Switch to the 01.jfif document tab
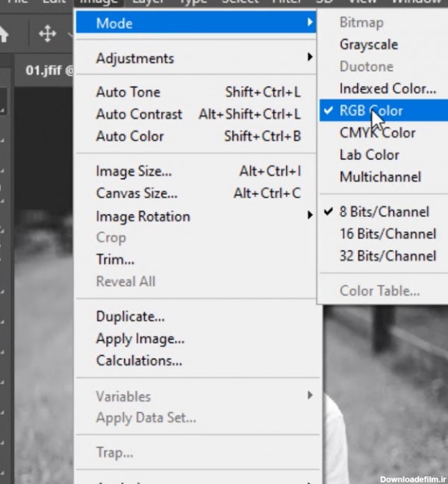 pyautogui.click(x=46, y=71)
